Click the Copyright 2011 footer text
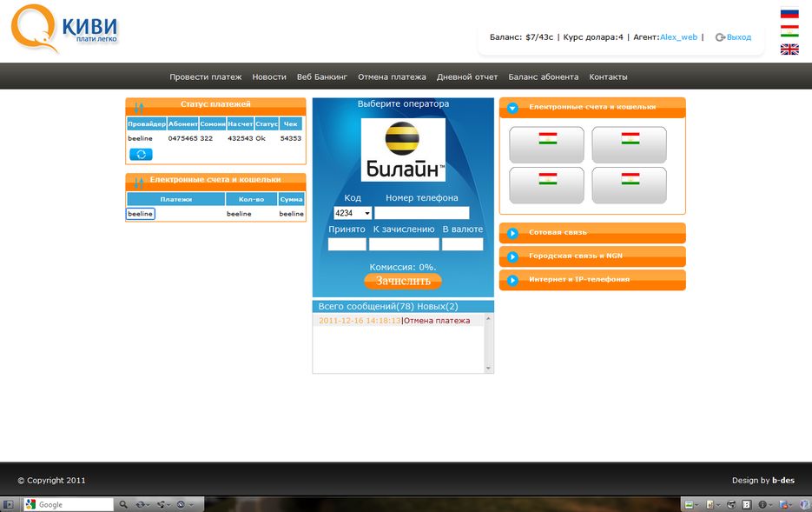Image resolution: width=812 pixels, height=512 pixels. click(x=52, y=481)
